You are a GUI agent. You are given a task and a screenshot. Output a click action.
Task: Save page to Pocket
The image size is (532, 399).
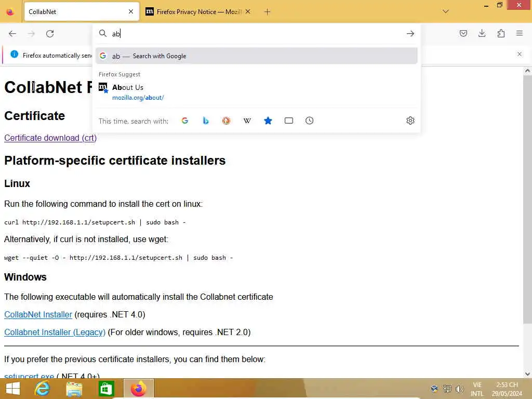[463, 33]
